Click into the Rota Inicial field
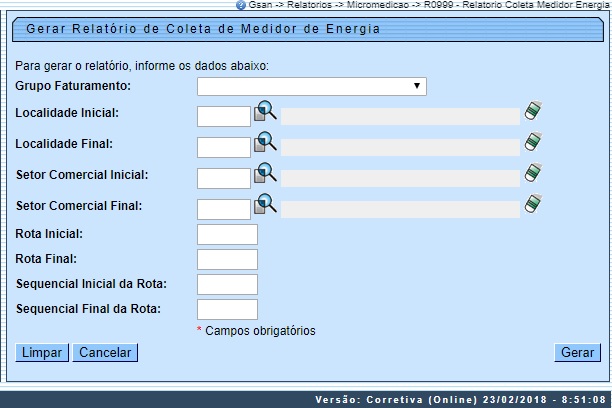Viewport: 612px width, 408px height. click(228, 234)
